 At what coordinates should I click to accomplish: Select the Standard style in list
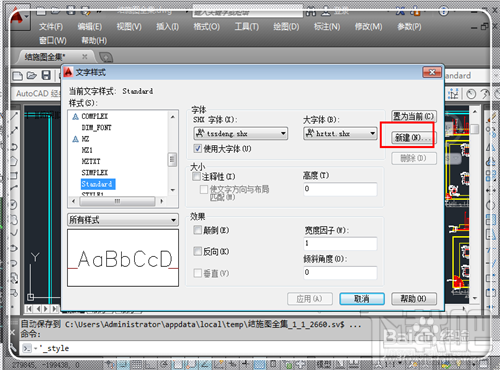click(x=98, y=184)
